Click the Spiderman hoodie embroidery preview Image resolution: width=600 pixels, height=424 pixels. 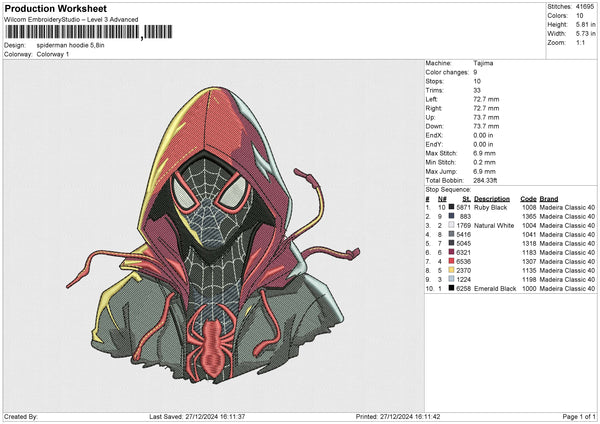213,235
